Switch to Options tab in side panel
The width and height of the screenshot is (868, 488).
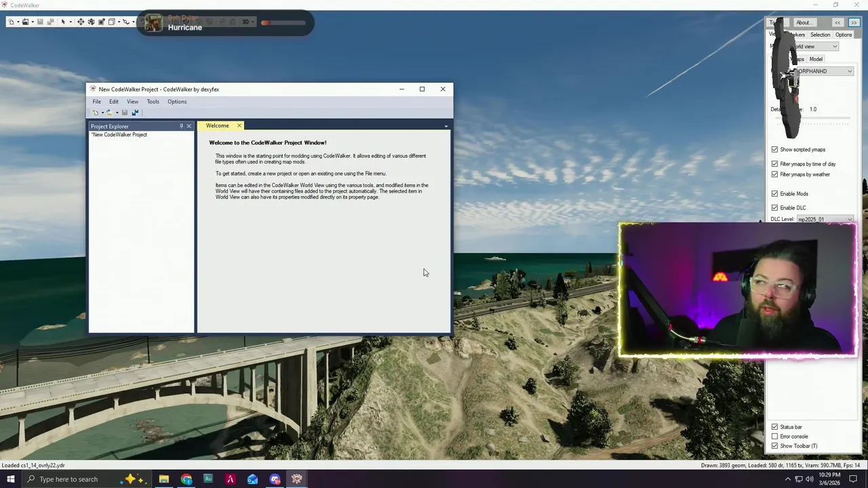click(x=844, y=35)
